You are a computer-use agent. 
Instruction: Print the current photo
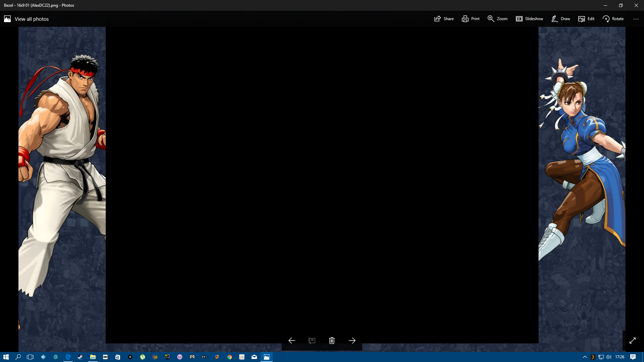tap(471, 19)
